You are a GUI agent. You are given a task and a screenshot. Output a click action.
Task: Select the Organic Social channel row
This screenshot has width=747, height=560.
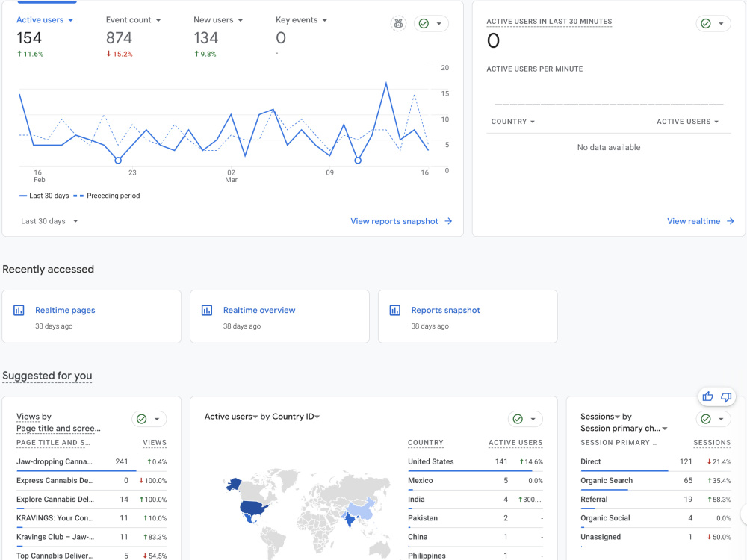pos(655,518)
